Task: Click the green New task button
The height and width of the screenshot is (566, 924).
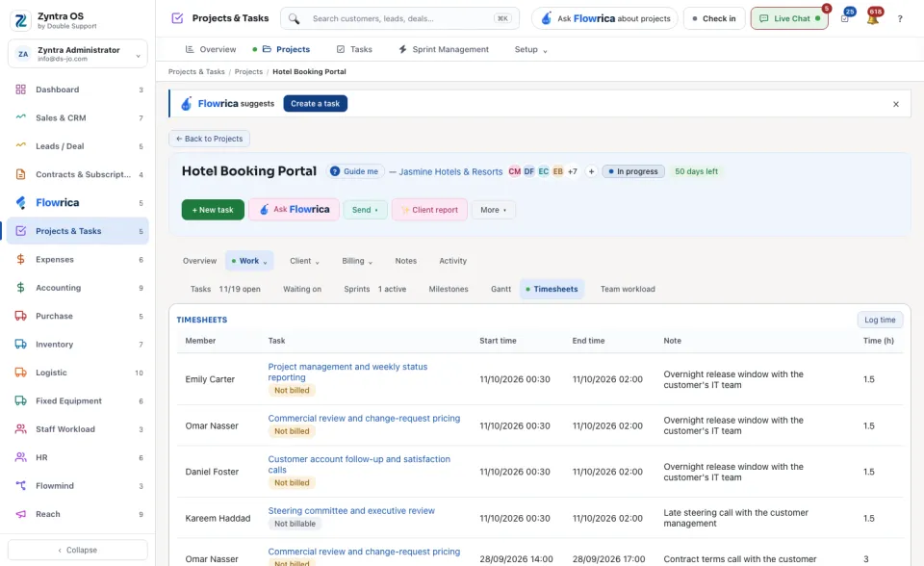Action: (x=213, y=210)
